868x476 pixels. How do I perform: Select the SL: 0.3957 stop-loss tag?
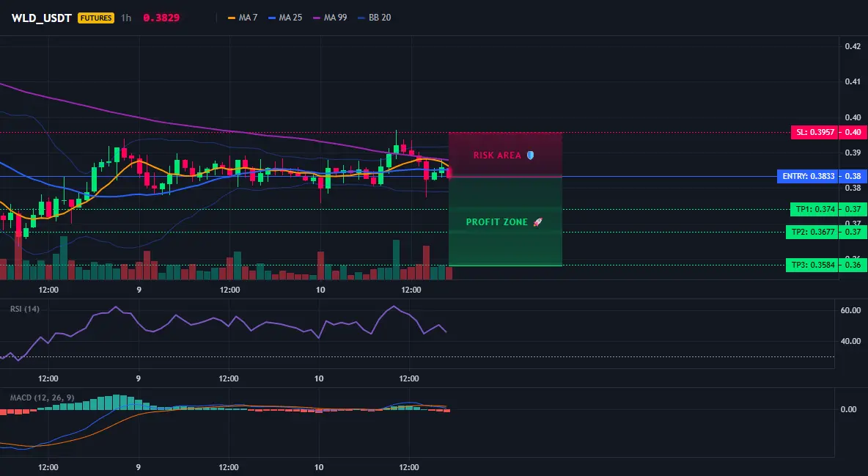point(814,133)
